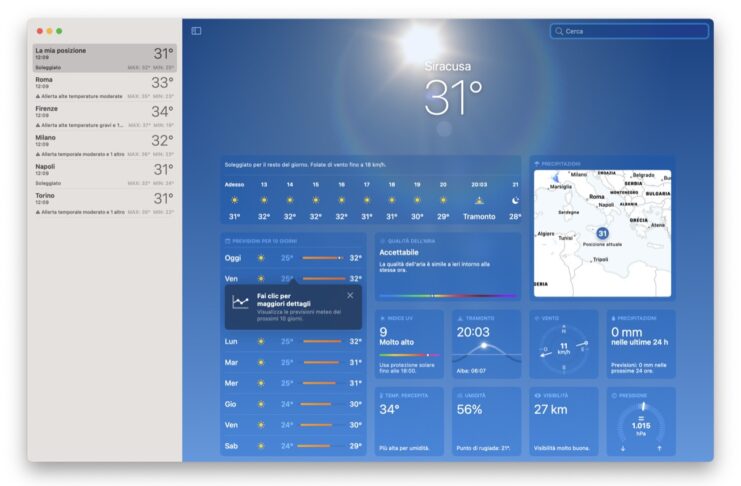Click the sun icon for hour 17
This screenshot has width=741, height=486.
coord(367,200)
